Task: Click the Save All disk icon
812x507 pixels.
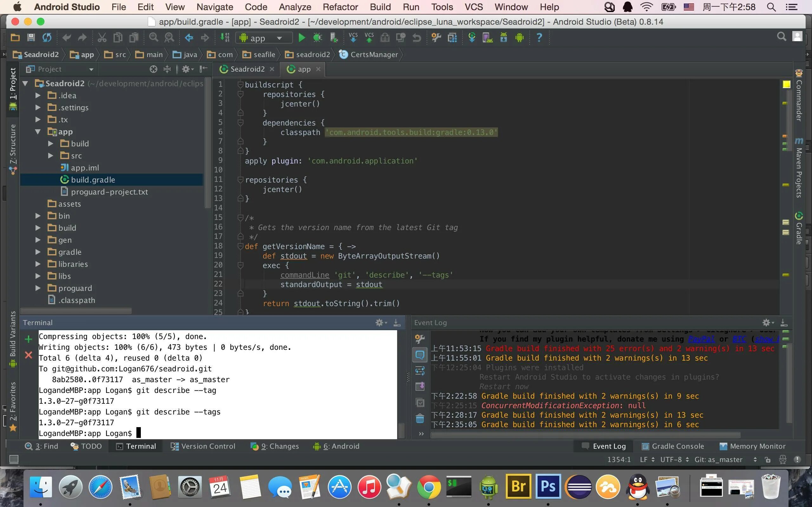Action: coord(31,38)
